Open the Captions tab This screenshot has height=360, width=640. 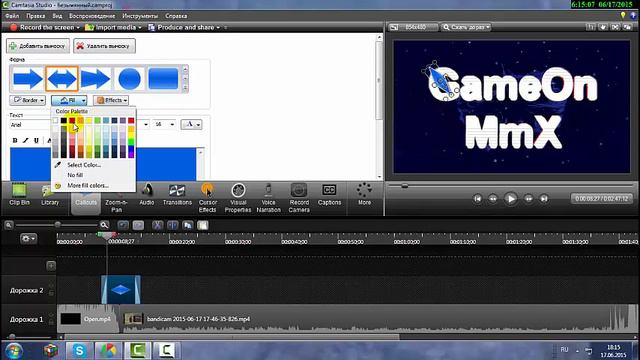point(329,195)
